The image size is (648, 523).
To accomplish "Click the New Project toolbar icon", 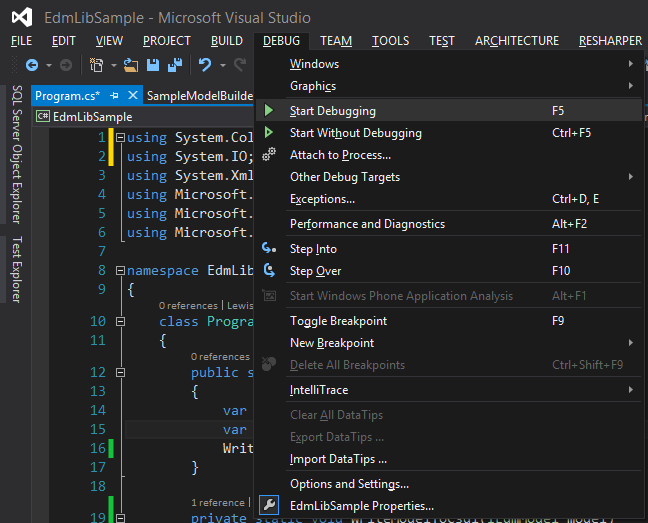I will click(96, 65).
